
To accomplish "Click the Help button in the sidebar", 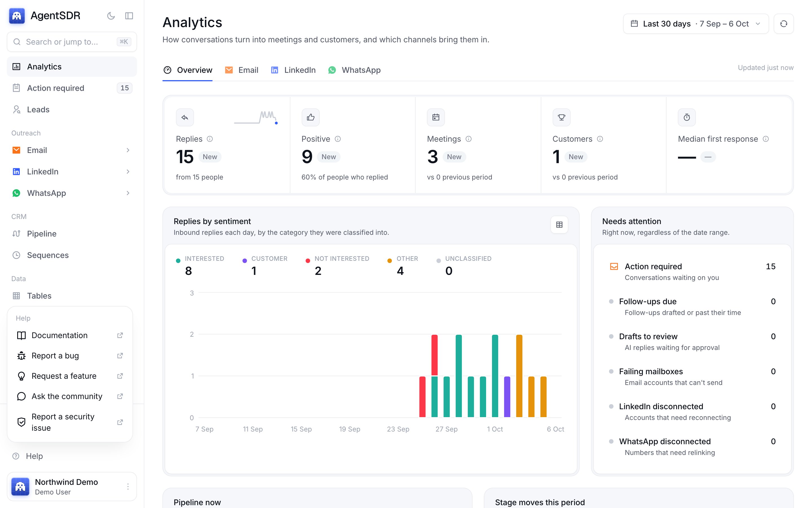I will pyautogui.click(x=72, y=456).
